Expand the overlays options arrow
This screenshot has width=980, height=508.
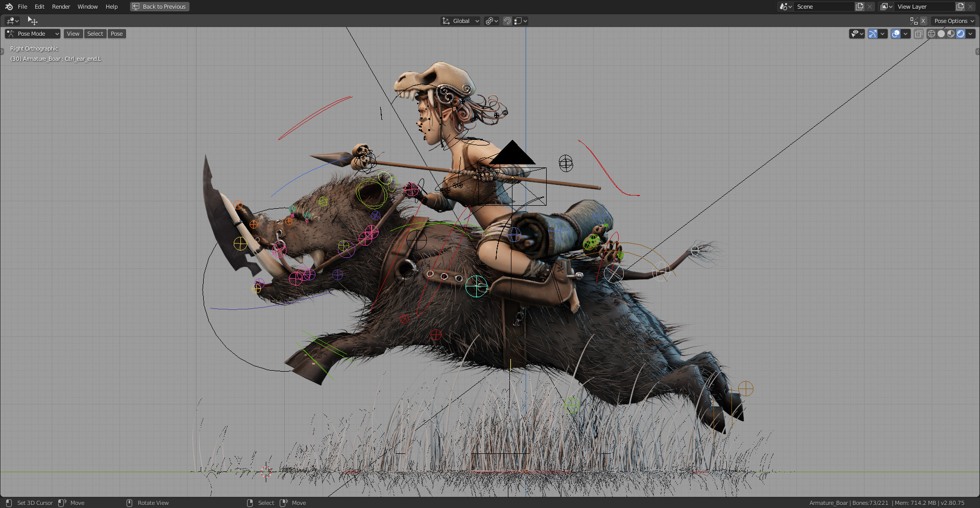click(905, 34)
